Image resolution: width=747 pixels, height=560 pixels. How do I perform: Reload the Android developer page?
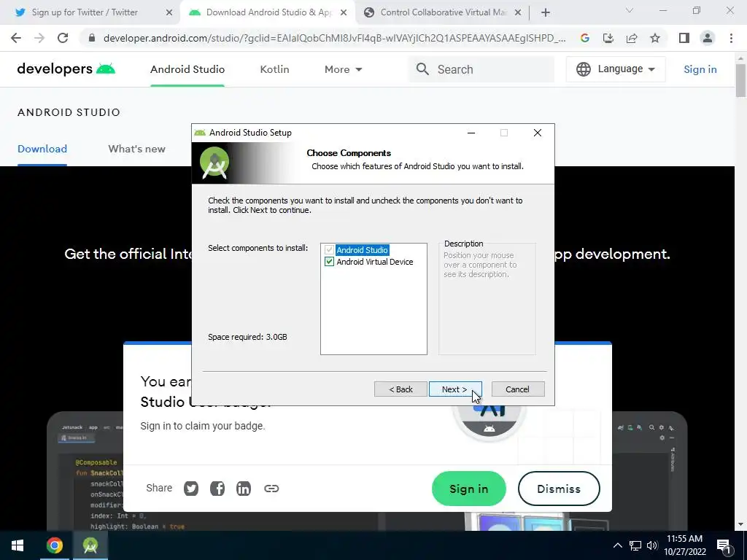coord(63,38)
